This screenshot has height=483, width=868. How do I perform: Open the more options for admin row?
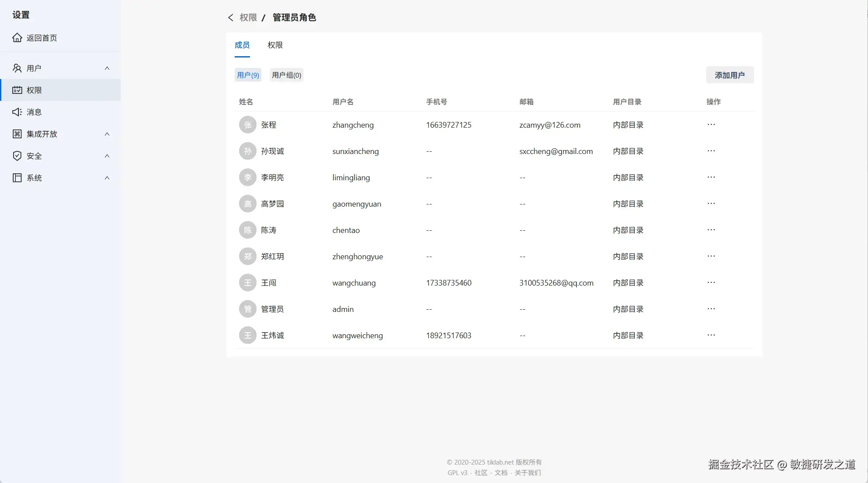711,309
